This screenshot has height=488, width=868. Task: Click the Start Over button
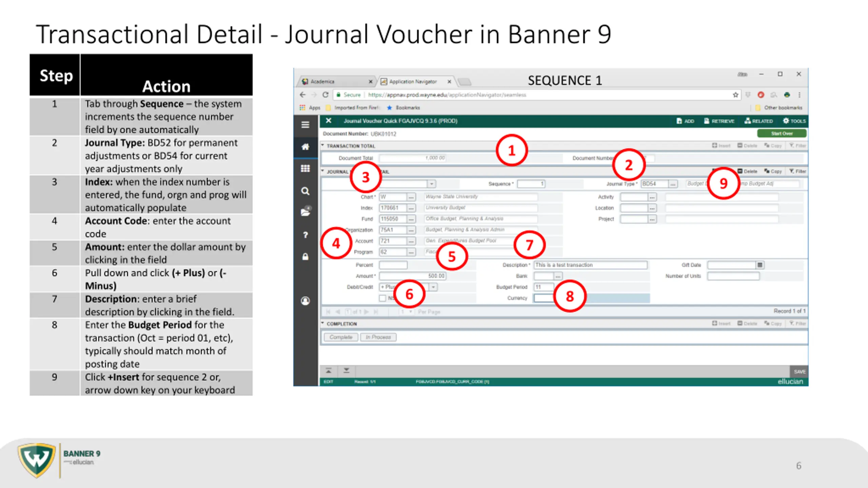(782, 134)
